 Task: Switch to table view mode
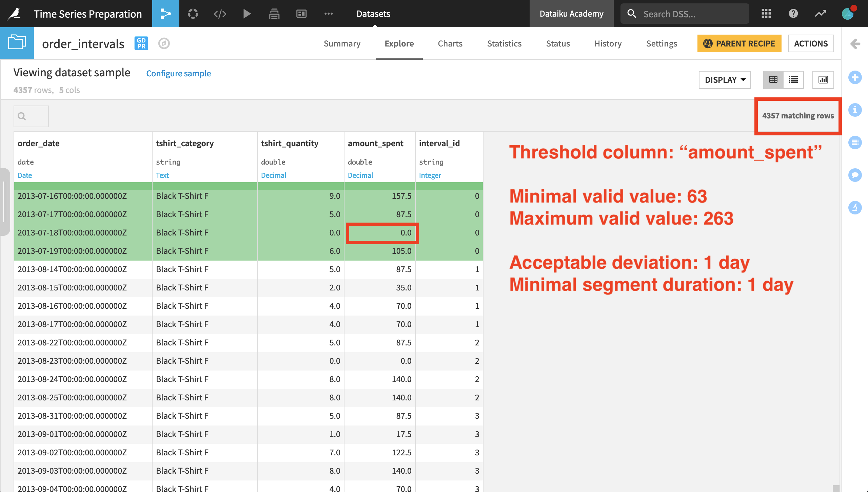(x=773, y=80)
